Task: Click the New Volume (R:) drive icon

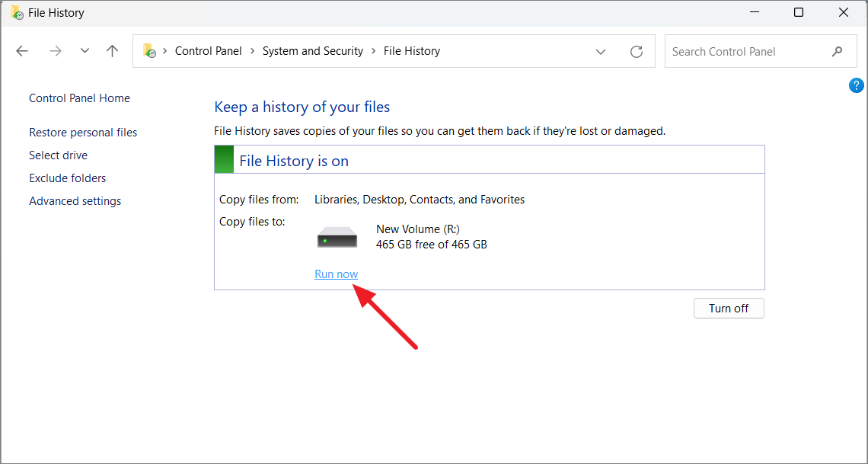Action: point(337,237)
